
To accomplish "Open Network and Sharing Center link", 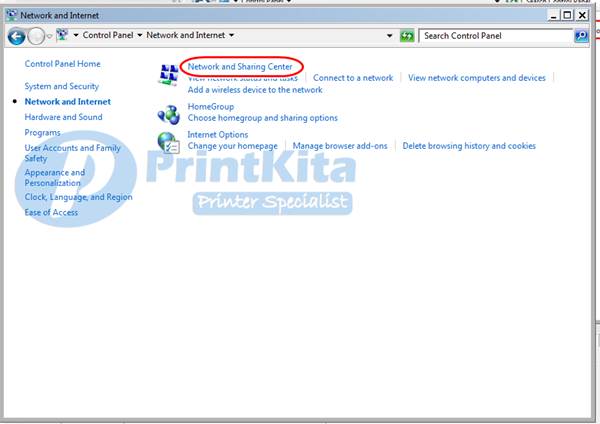I will click(240, 67).
